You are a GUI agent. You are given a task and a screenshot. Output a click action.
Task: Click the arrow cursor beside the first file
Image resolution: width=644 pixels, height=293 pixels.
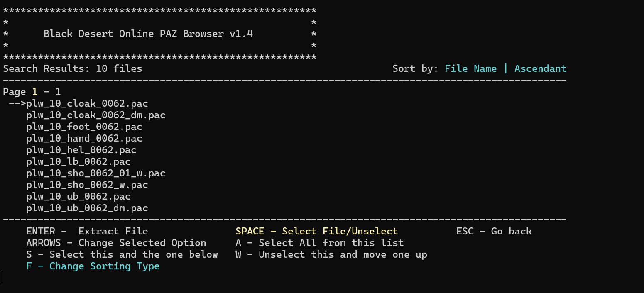point(17,103)
